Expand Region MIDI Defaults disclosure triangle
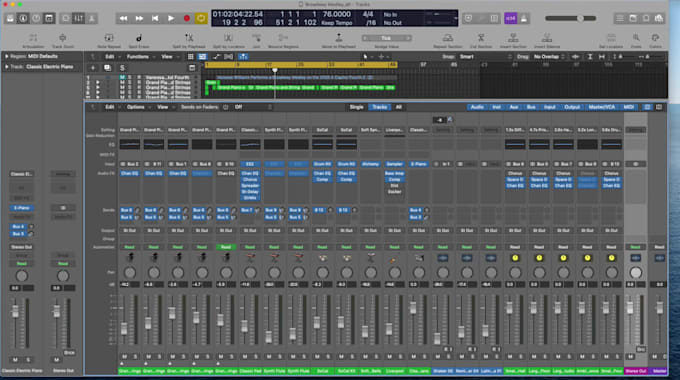Image resolution: width=680 pixels, height=380 pixels. click(x=7, y=56)
